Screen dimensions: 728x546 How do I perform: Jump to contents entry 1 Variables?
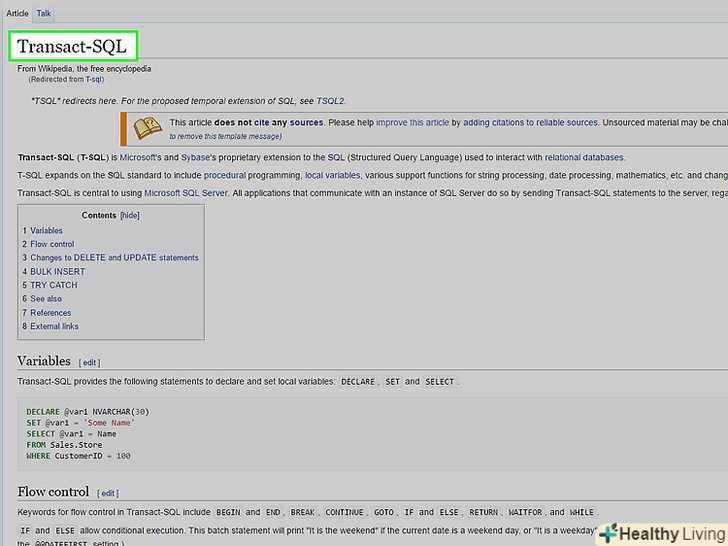coord(42,230)
